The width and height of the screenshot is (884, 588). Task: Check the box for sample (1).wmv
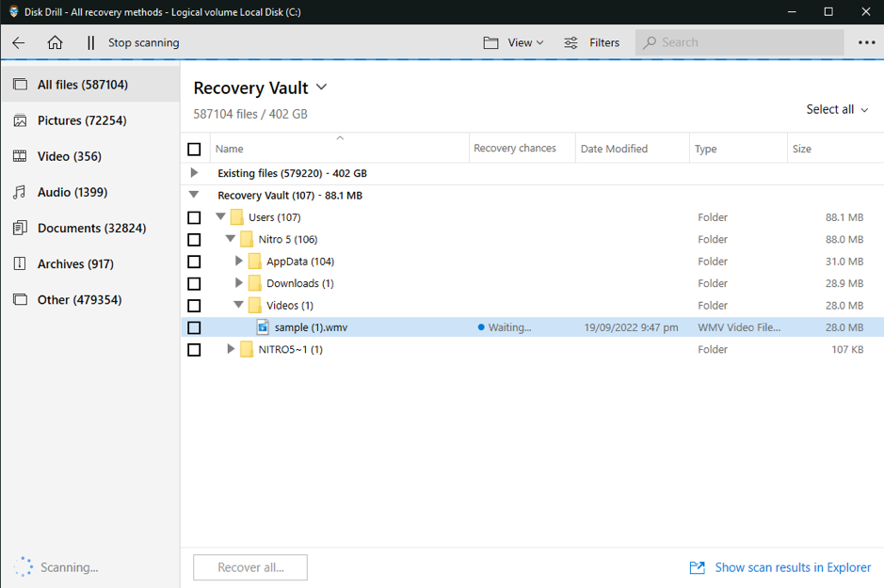[x=194, y=327]
